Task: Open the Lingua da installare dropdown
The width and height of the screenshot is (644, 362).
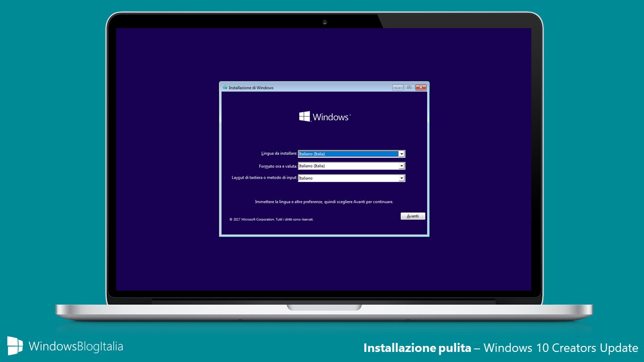Action: [x=352, y=154]
